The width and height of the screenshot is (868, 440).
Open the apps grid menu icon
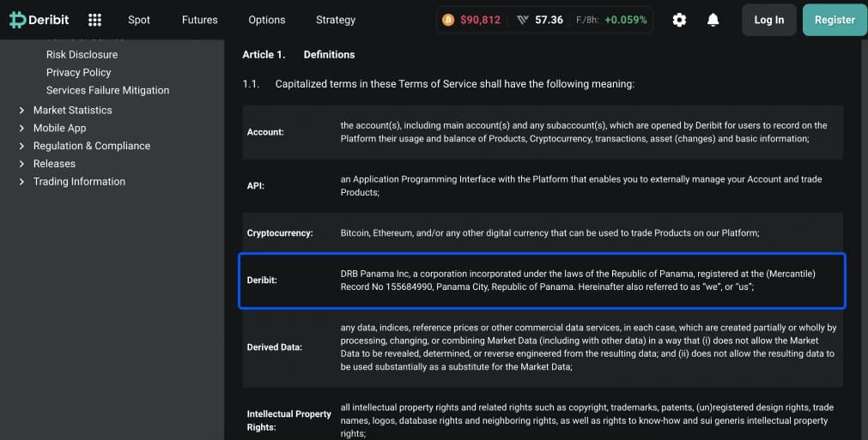(x=94, y=20)
